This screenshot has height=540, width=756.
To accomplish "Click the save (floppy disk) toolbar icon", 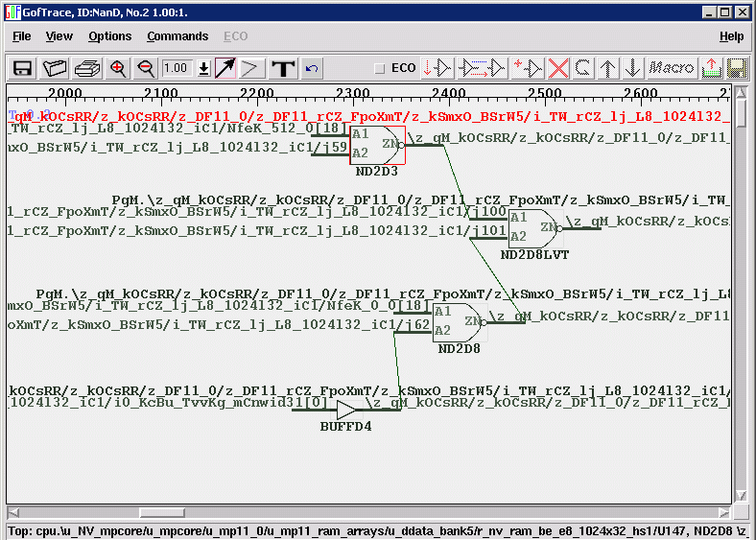I will point(23,68).
